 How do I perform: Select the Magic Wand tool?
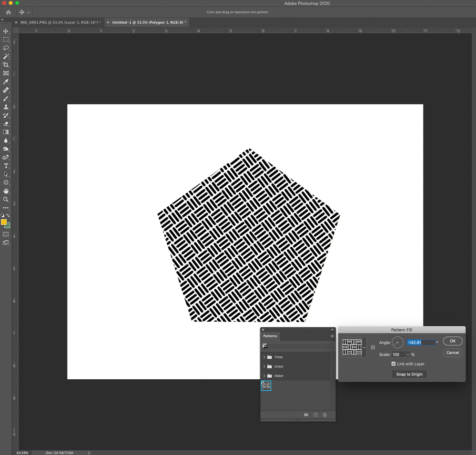tap(6, 56)
